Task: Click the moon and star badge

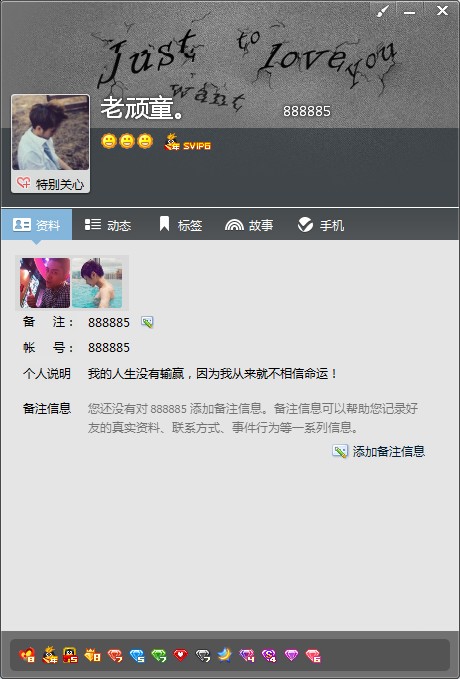Action: click(x=224, y=655)
